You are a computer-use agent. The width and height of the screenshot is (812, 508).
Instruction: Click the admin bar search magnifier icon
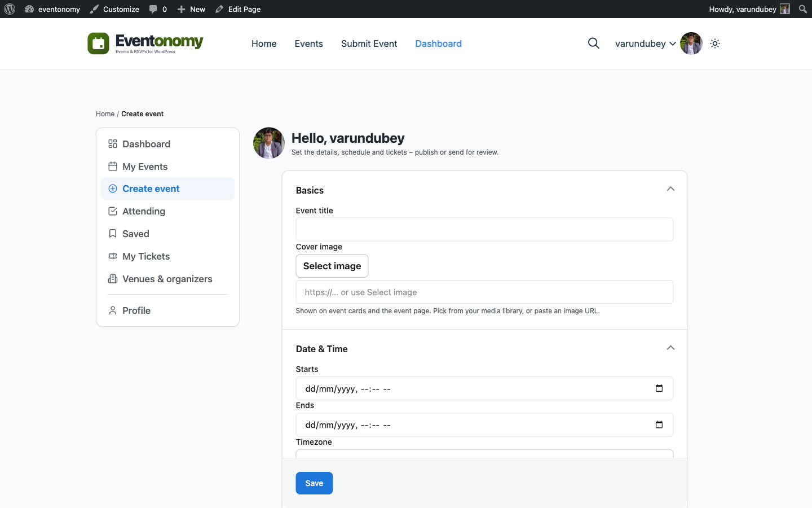pyautogui.click(x=803, y=9)
